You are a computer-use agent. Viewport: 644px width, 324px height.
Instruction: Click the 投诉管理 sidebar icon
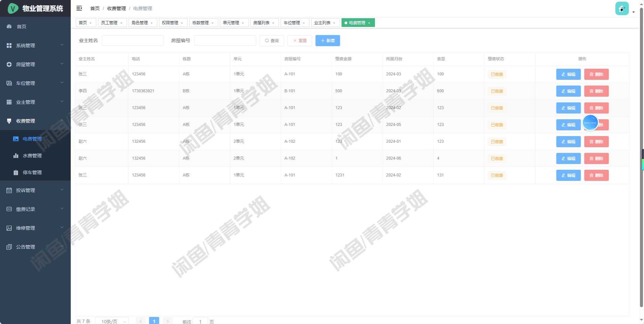click(9, 190)
